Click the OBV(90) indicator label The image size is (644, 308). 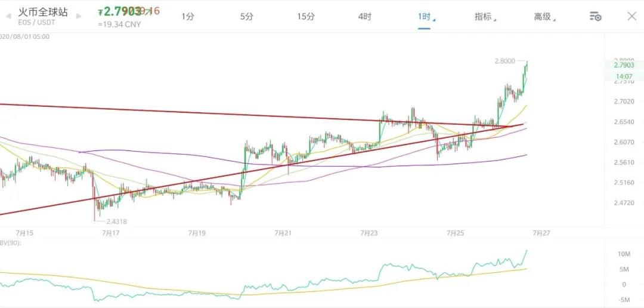point(10,244)
